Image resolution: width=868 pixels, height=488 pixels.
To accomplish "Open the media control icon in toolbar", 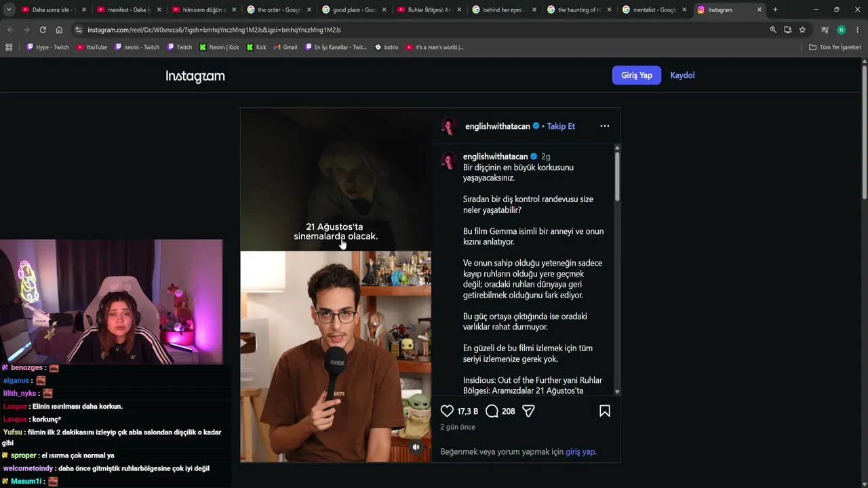I will pyautogui.click(x=825, y=30).
